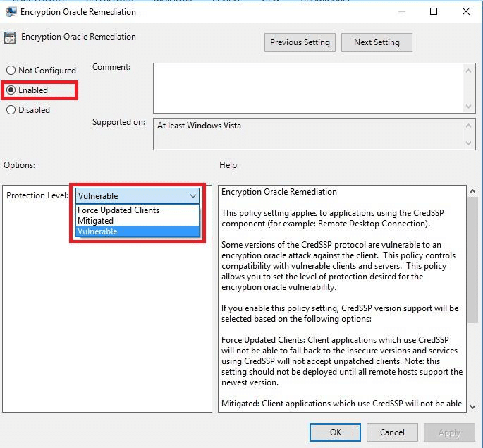
Task: Choose Force Updated Clients from the list
Action: [118, 210]
